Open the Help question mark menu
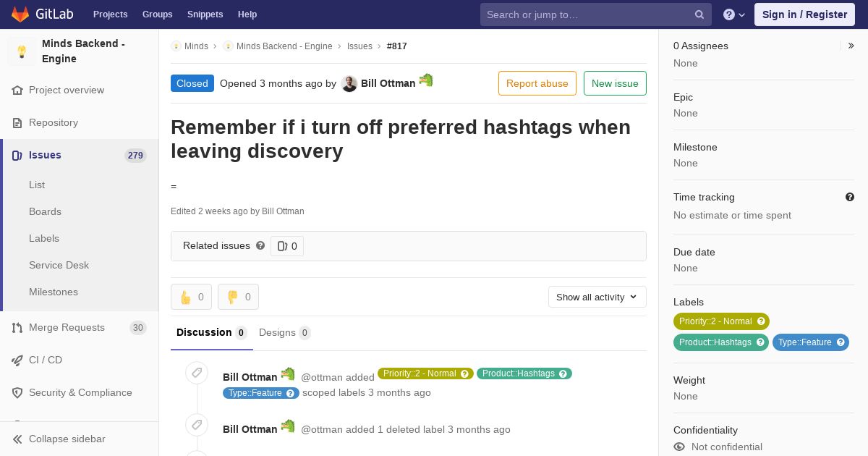This screenshot has height=456, width=868. click(734, 14)
